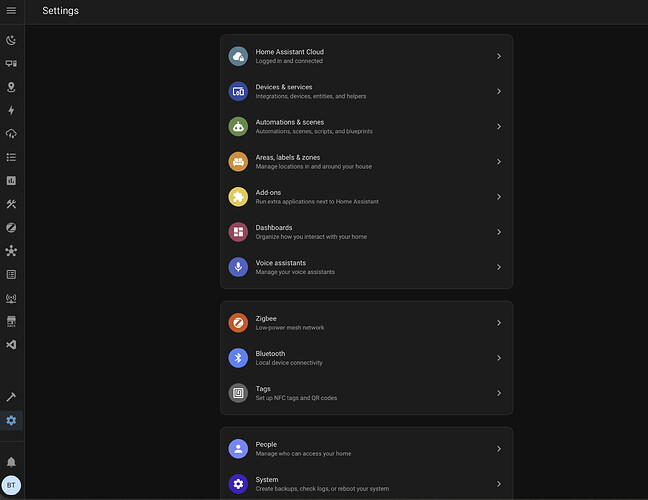This screenshot has width=648, height=500.
Task: Open Developer tools hammer icon
Action: click(11, 397)
